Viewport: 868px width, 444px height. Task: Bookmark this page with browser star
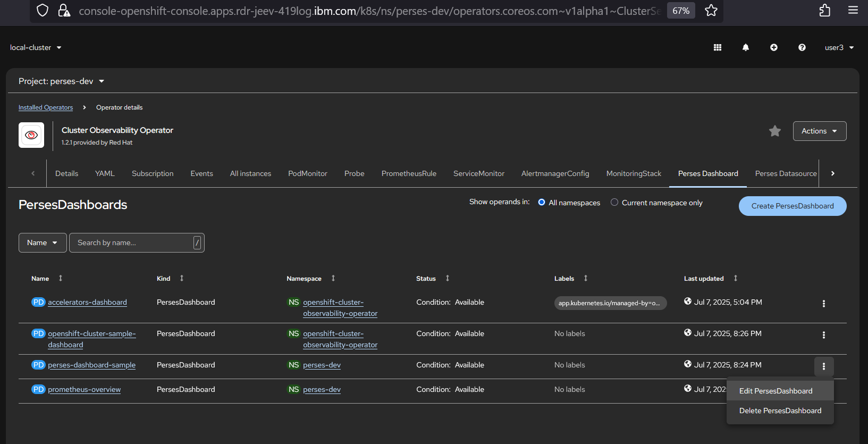click(x=711, y=11)
